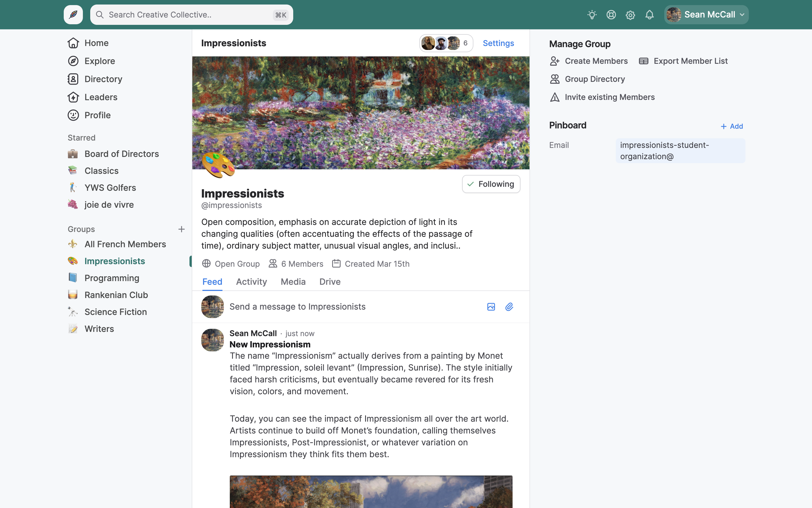Click the Science Fiction telescope icon
812x508 pixels.
pos(73,312)
